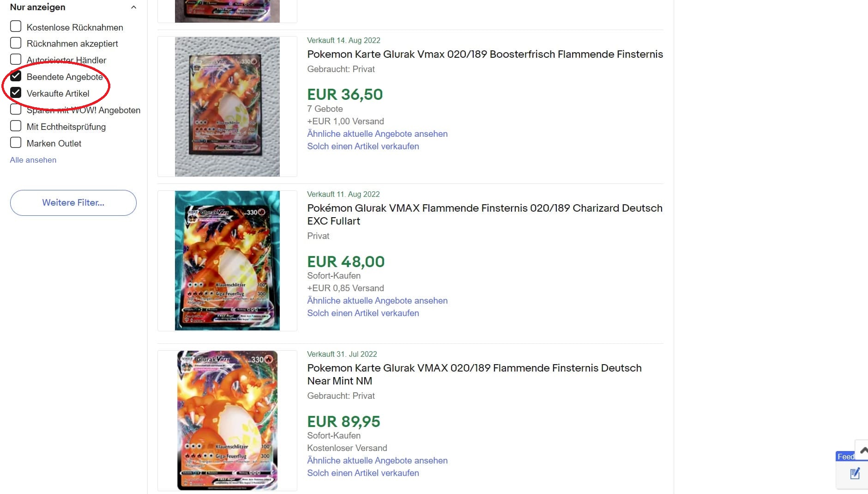The height and width of the screenshot is (494, 868).
Task: Toggle the Autorisierter Händler checkbox
Action: coord(16,60)
